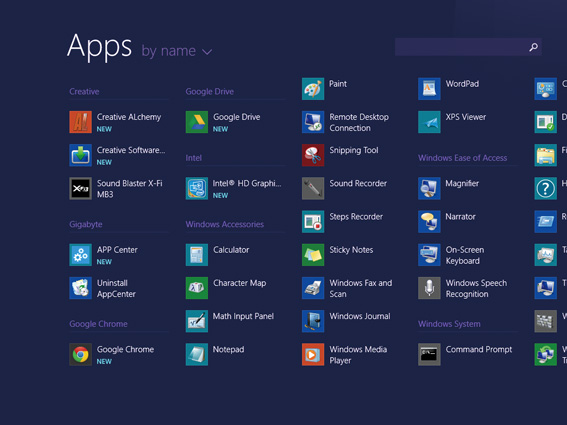Open WordPad icon
This screenshot has height=425, width=567.
(x=429, y=89)
